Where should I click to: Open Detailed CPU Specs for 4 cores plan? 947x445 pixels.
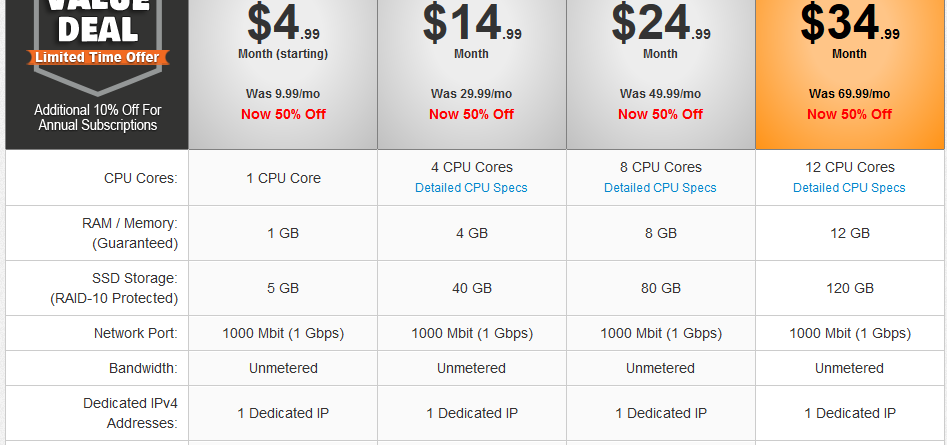(x=471, y=188)
